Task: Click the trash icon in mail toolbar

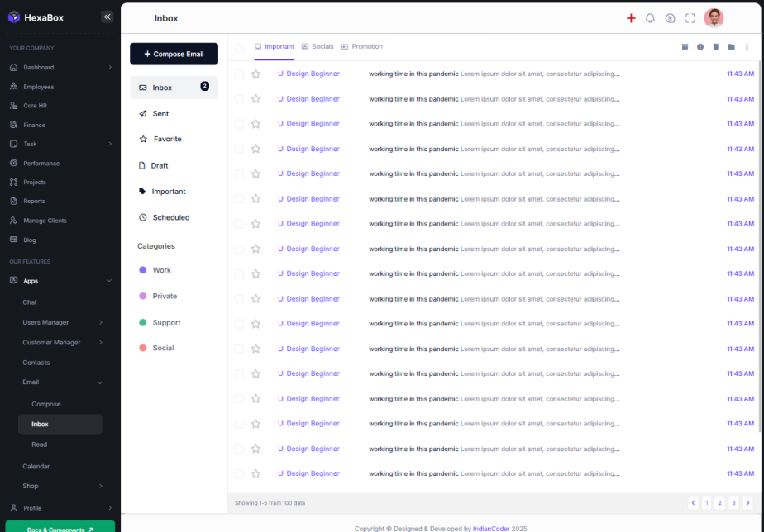Action: tap(716, 47)
